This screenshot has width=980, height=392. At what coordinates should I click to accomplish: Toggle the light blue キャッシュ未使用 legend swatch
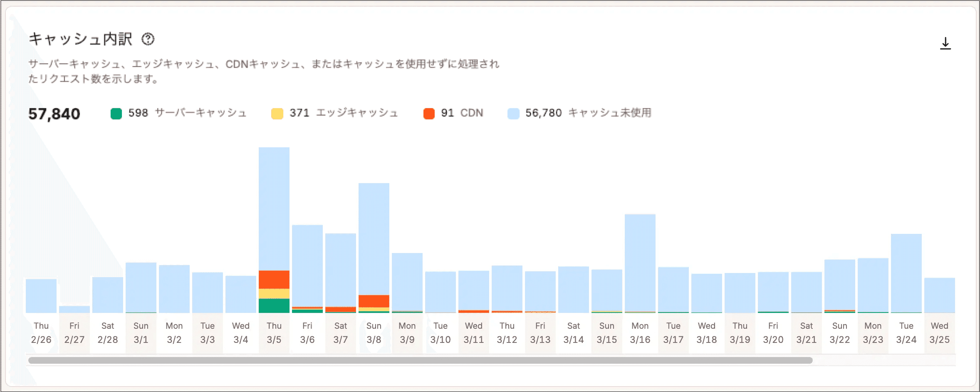coord(513,113)
